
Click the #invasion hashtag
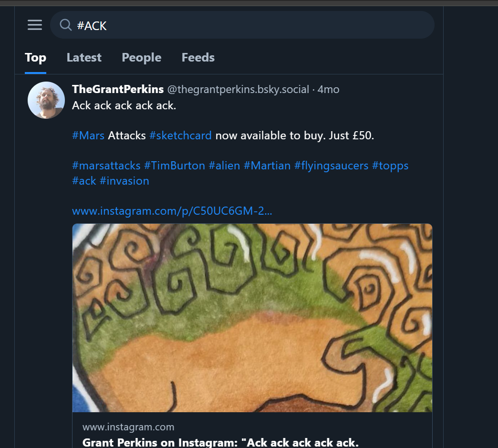pos(124,181)
